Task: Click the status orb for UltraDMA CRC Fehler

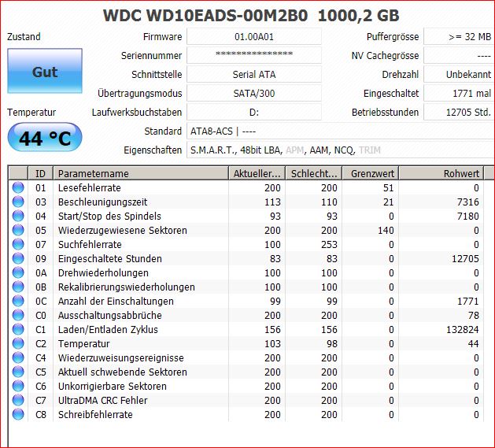Action: click(x=18, y=400)
